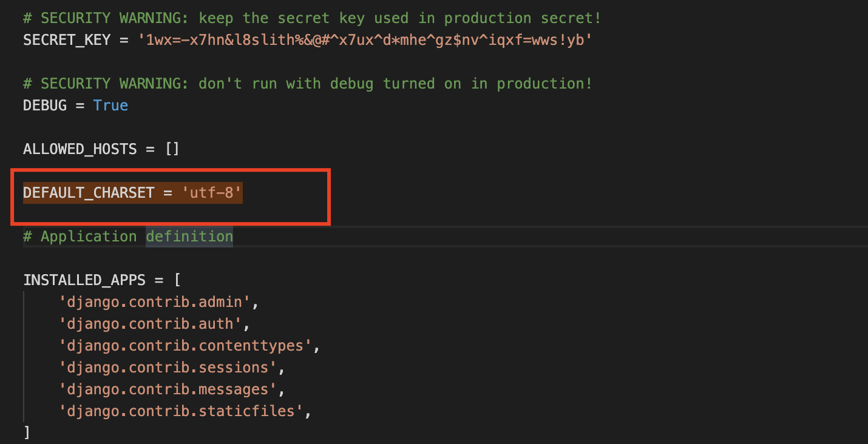Screen dimensions: 868x444
Task: Click the True value of DEBUG
Action: [x=110, y=106]
